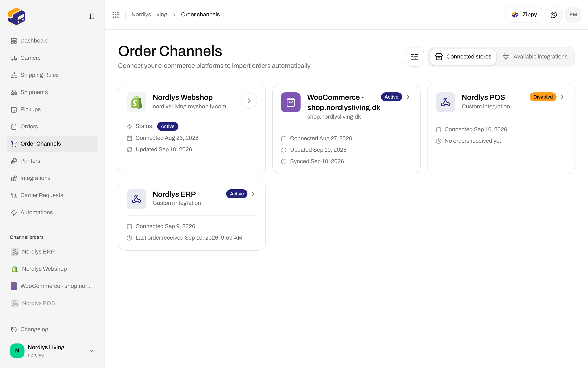Image resolution: width=588 pixels, height=368 pixels.
Task: Click 'Synced Sep 10, 2026' text
Action: (317, 161)
